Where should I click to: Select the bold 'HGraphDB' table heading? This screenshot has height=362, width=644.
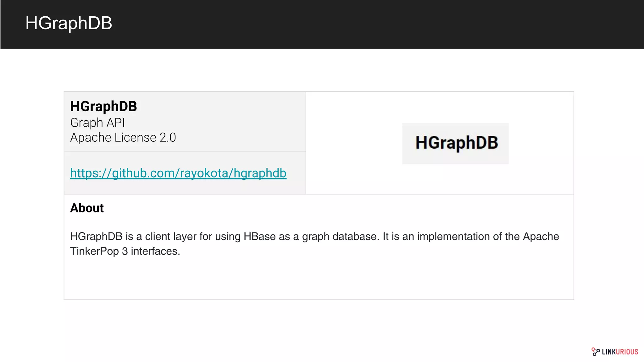(x=103, y=106)
